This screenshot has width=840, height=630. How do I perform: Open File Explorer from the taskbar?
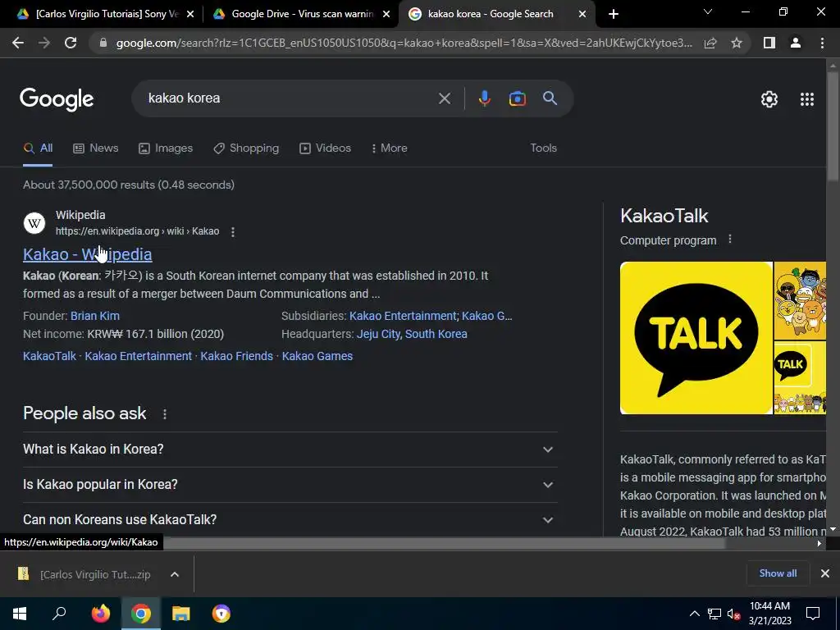(181, 614)
